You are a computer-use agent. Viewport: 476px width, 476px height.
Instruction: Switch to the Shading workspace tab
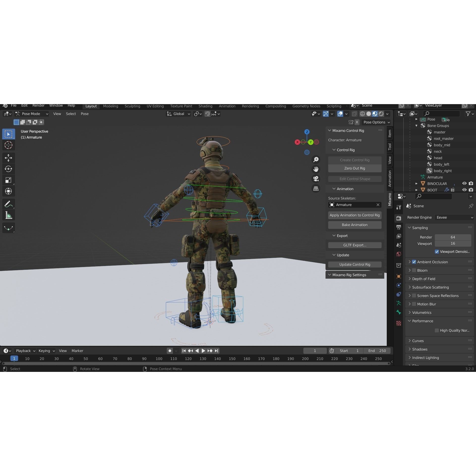pos(205,106)
